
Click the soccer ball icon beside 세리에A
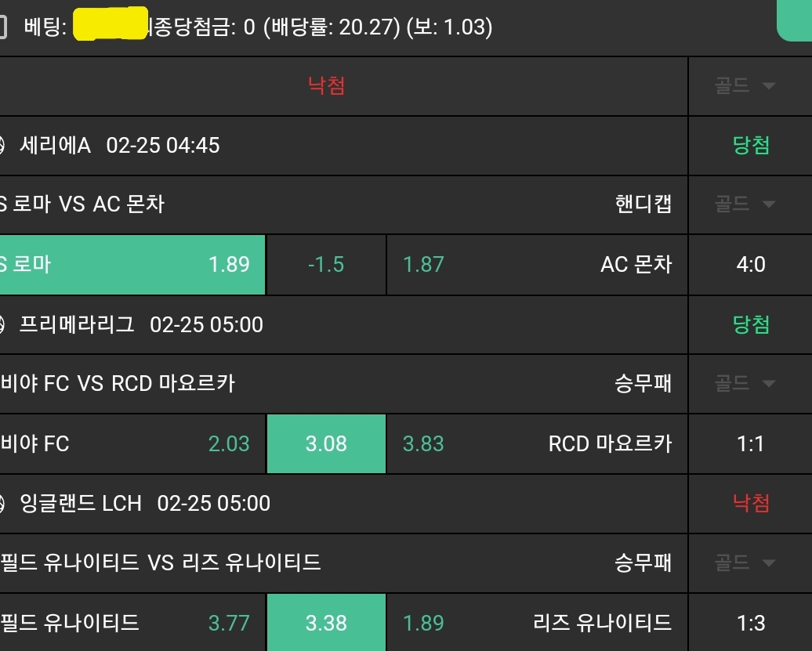[x=2, y=146]
